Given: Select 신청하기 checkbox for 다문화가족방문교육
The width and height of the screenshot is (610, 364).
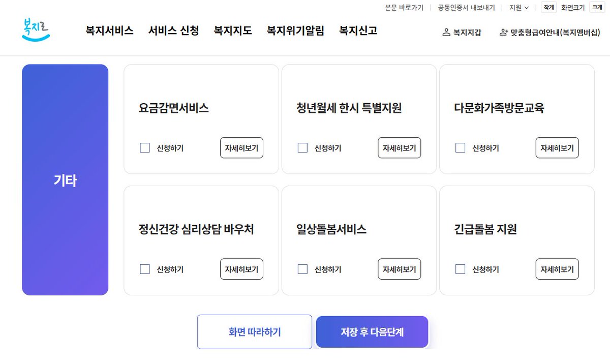Looking at the screenshot, I should tap(461, 148).
